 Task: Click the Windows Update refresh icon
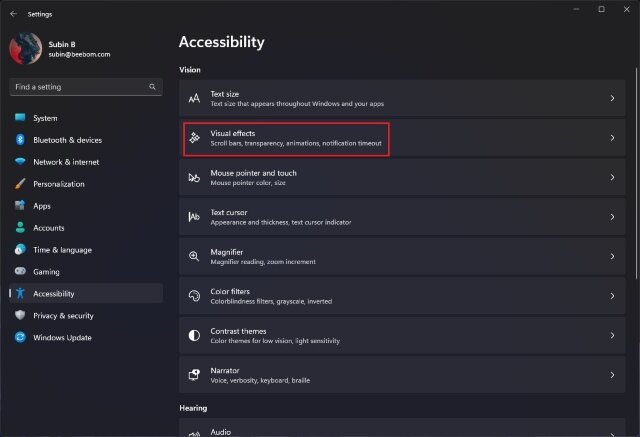(x=20, y=337)
